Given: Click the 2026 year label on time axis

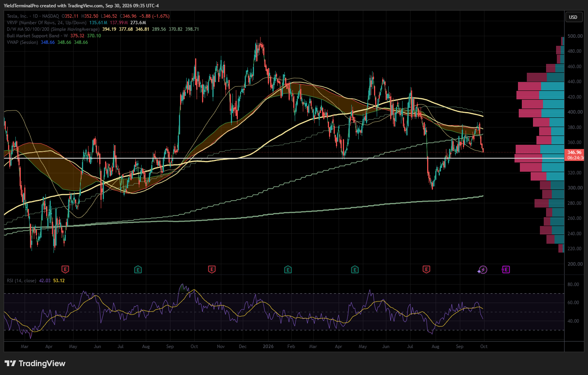Looking at the screenshot, I should pos(268,347).
